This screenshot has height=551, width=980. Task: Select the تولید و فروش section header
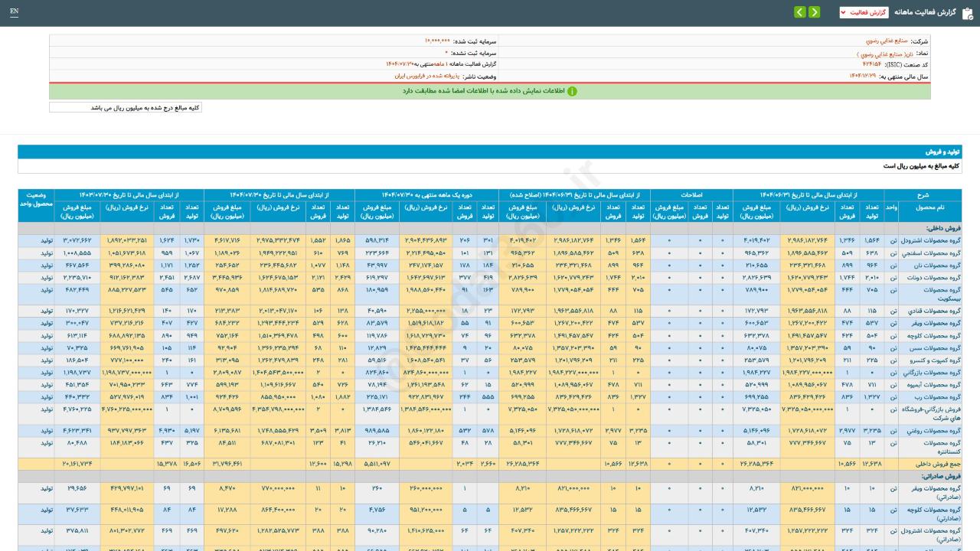point(942,152)
